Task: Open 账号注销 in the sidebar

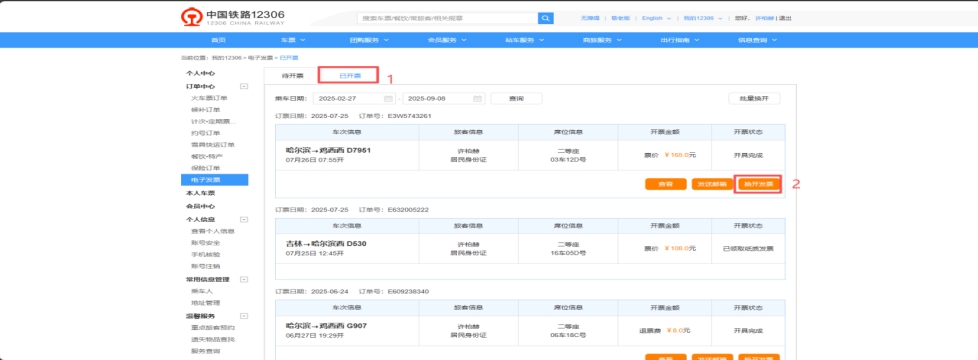Action: 206,266
